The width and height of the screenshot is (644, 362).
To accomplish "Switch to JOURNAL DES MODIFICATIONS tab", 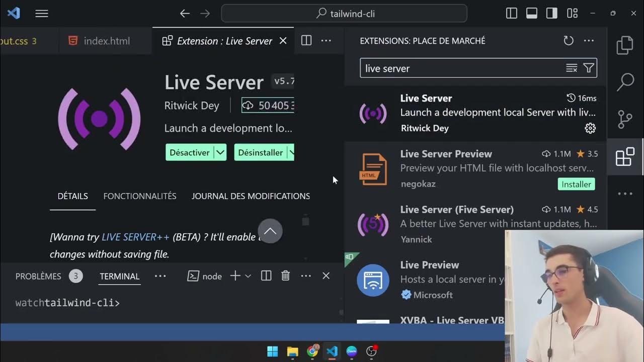I will (251, 196).
